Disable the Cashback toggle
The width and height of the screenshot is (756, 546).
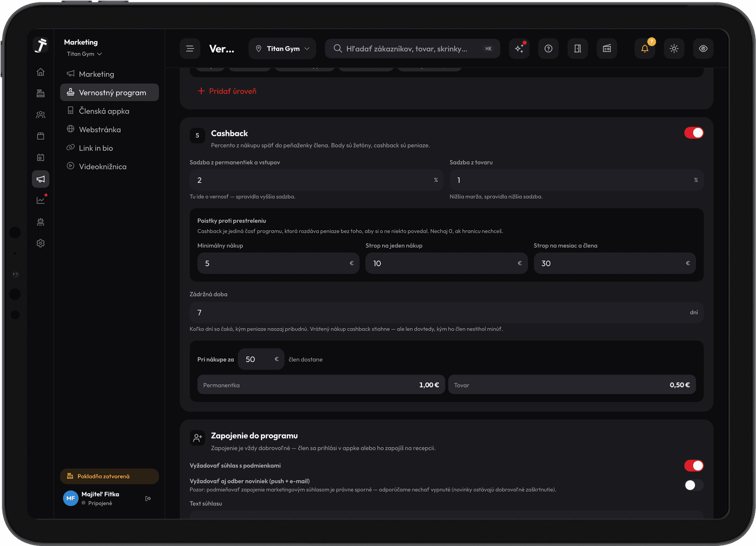point(694,133)
